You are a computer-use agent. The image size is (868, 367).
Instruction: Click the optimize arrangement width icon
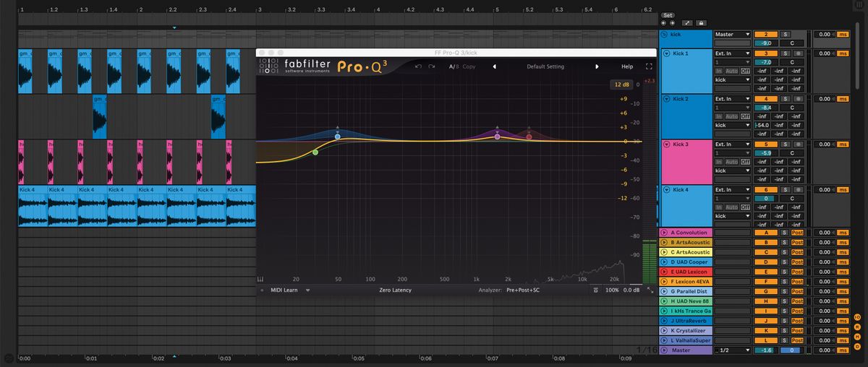687,23
